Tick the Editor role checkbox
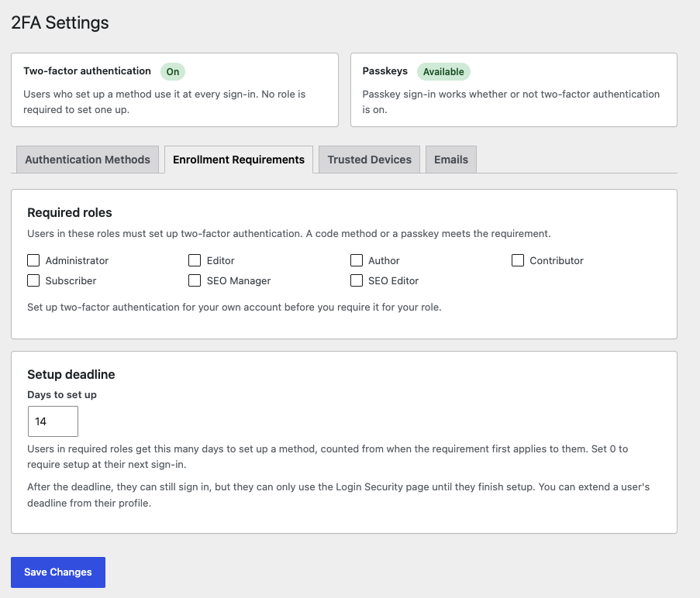The height and width of the screenshot is (598, 700). (195, 260)
